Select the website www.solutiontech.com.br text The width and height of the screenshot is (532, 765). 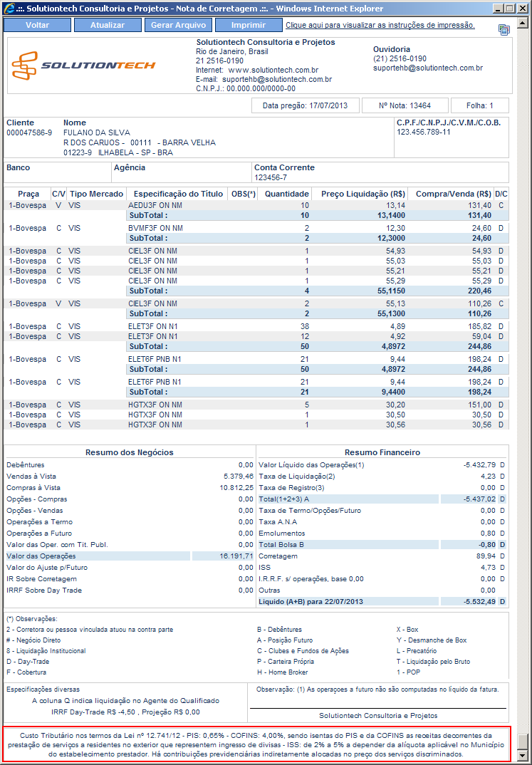click(x=273, y=71)
